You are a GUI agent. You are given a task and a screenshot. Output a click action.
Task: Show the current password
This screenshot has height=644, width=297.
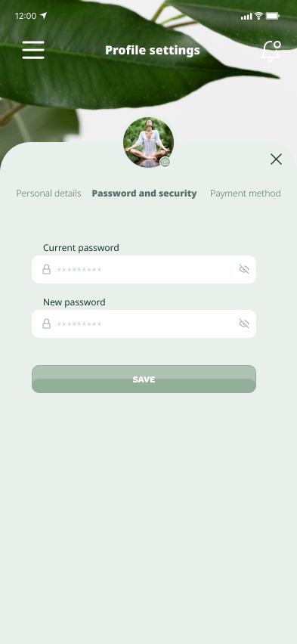pos(244,269)
